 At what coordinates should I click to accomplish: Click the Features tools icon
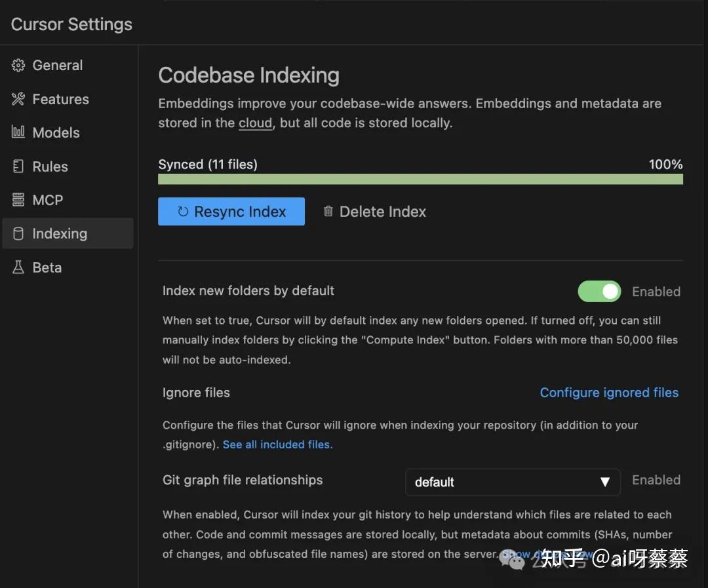pyautogui.click(x=18, y=99)
